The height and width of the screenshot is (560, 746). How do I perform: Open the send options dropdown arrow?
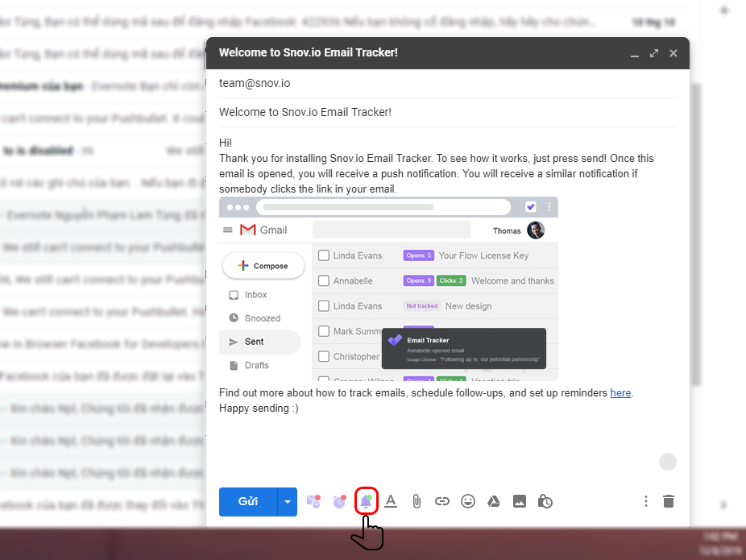pos(288,501)
